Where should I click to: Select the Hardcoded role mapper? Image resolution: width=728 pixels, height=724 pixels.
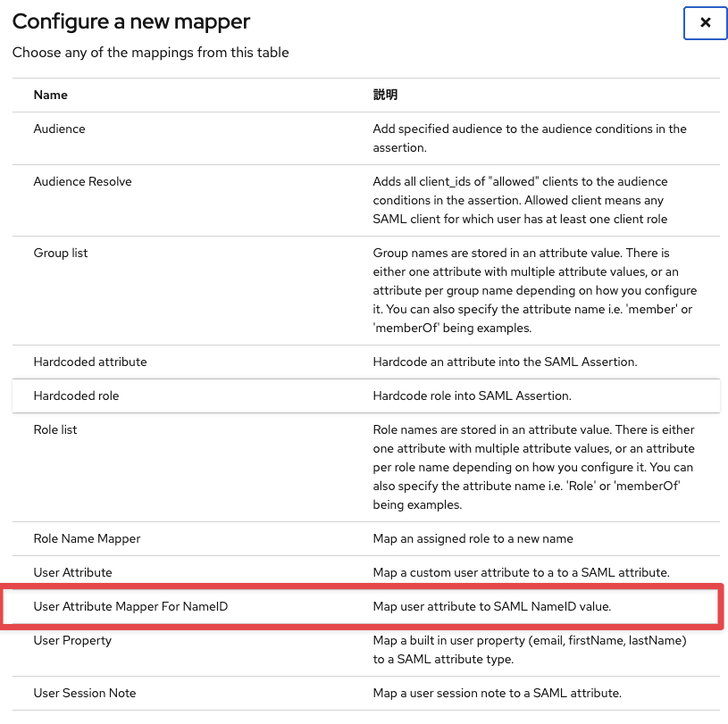pos(76,395)
